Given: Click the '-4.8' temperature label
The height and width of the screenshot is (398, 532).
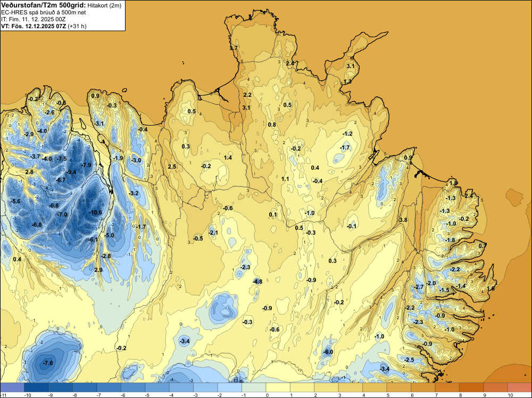Looking at the screenshot, I should 257,281.
